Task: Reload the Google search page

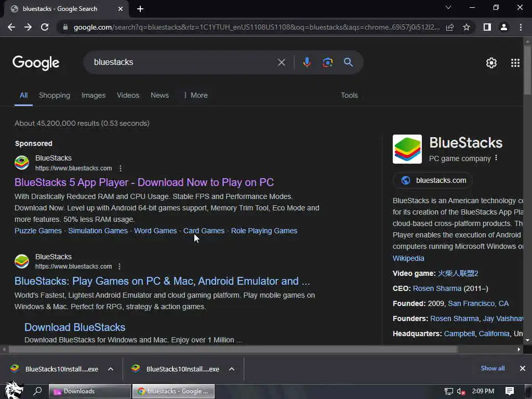Action: point(45,27)
